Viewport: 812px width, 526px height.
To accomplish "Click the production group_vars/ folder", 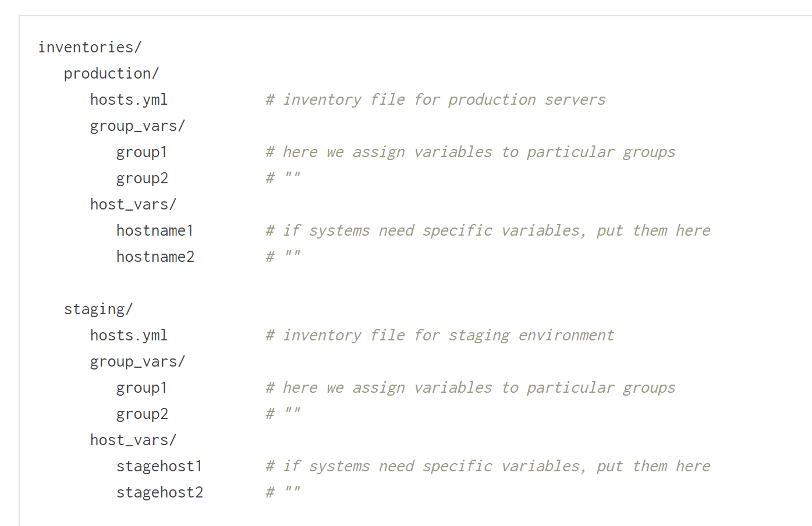I will point(137,125).
